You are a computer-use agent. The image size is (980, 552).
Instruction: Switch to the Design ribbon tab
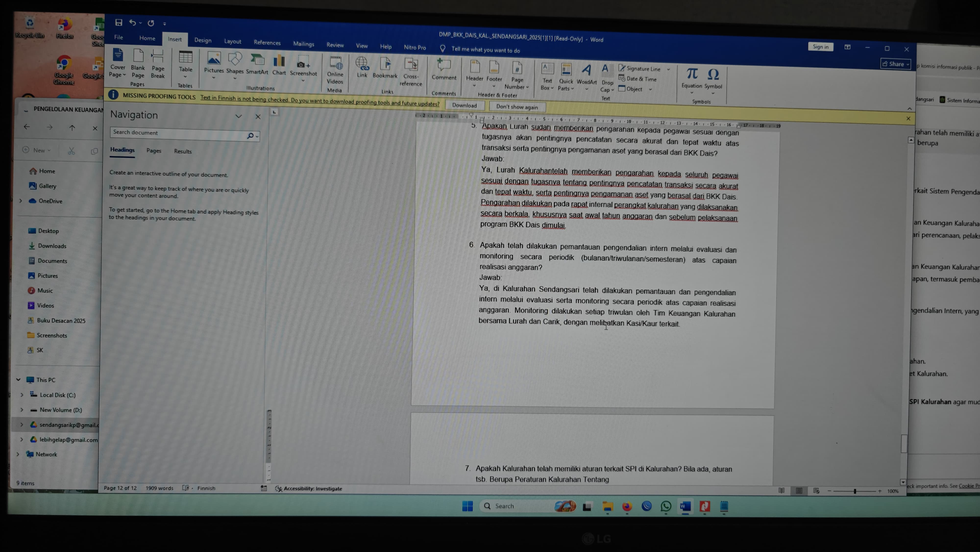pyautogui.click(x=203, y=40)
